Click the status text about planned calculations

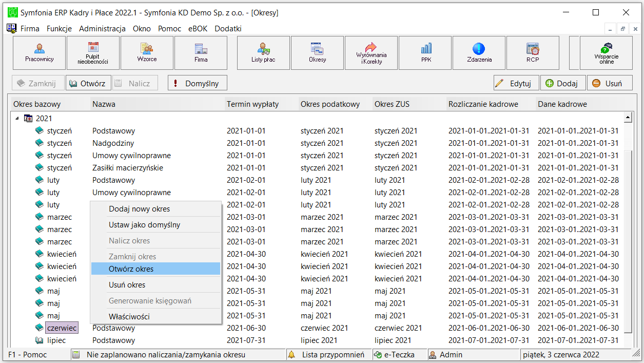coord(166,355)
